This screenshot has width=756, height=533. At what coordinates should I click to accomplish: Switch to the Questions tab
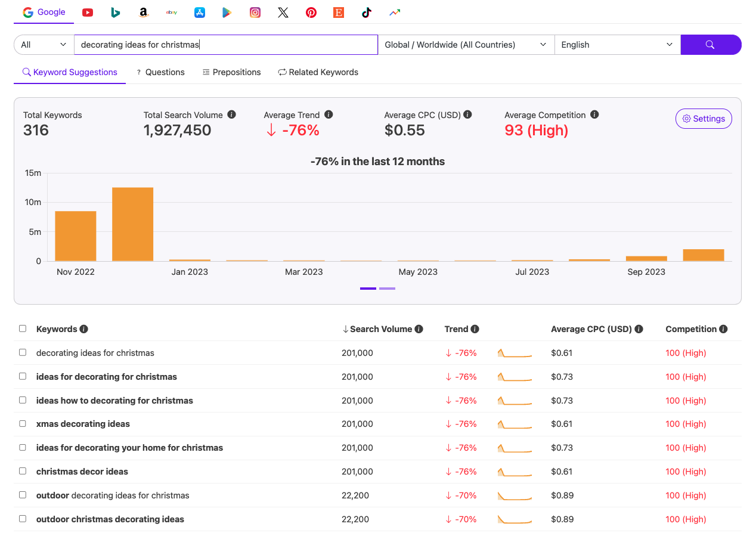point(160,72)
